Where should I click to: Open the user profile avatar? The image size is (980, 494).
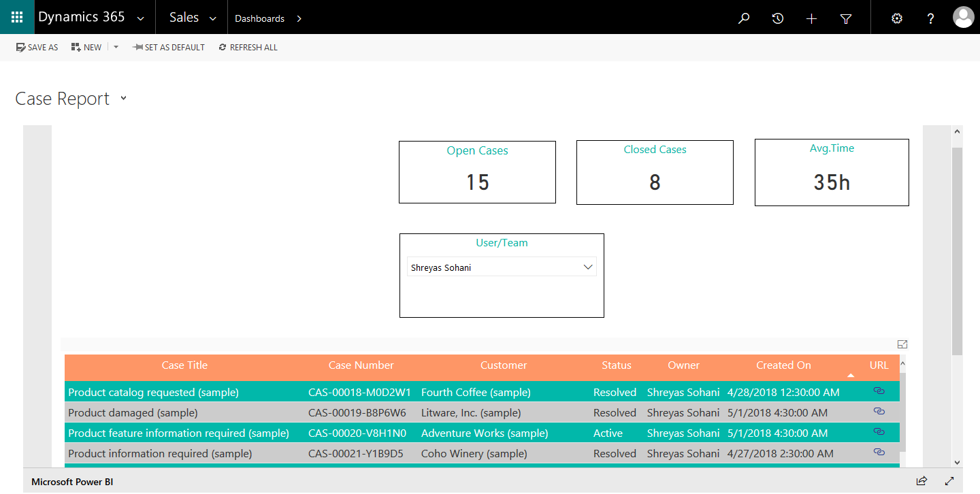pyautogui.click(x=963, y=17)
